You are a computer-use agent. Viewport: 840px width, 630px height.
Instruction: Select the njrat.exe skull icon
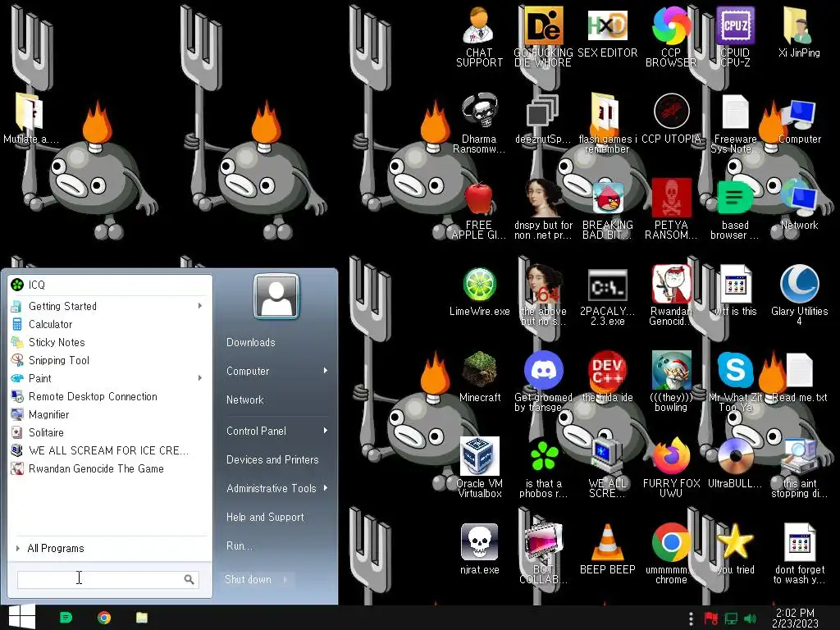479,550
